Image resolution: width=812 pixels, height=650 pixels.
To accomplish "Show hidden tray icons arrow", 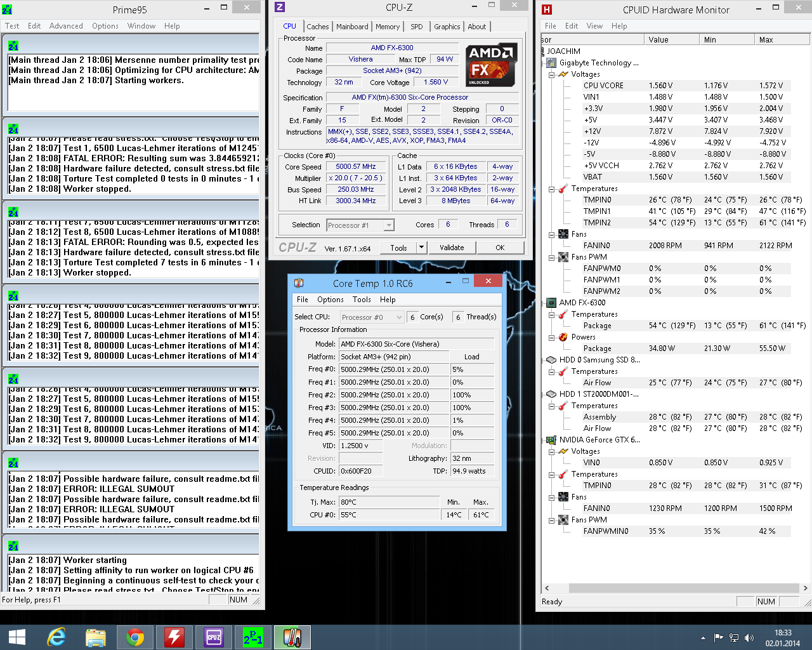I will pyautogui.click(x=703, y=638).
